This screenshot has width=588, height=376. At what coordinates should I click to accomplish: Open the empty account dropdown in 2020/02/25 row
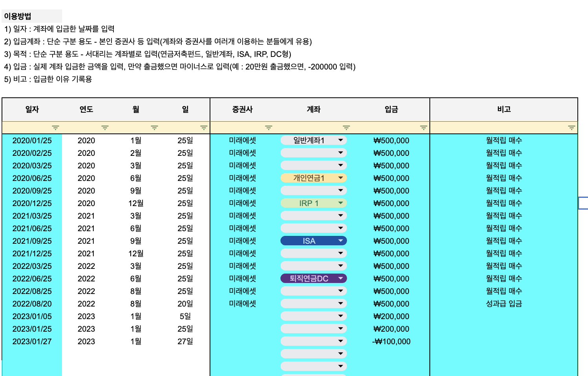coord(314,153)
